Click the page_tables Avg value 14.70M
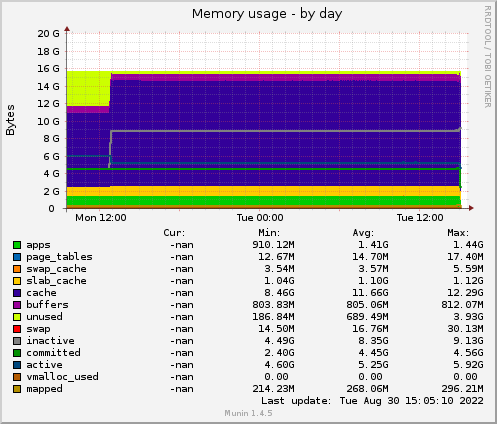Screen dimensions: 497x424 tap(370, 257)
